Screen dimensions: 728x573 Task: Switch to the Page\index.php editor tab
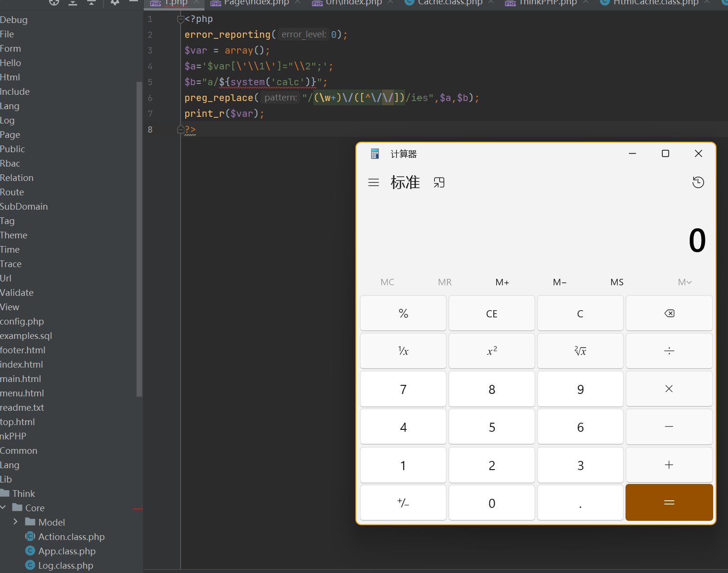point(255,3)
